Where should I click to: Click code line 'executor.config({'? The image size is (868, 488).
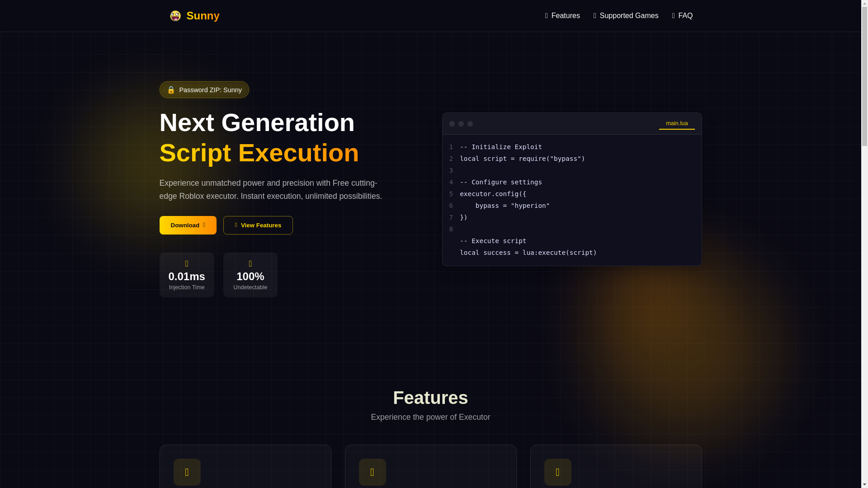pyautogui.click(x=493, y=194)
